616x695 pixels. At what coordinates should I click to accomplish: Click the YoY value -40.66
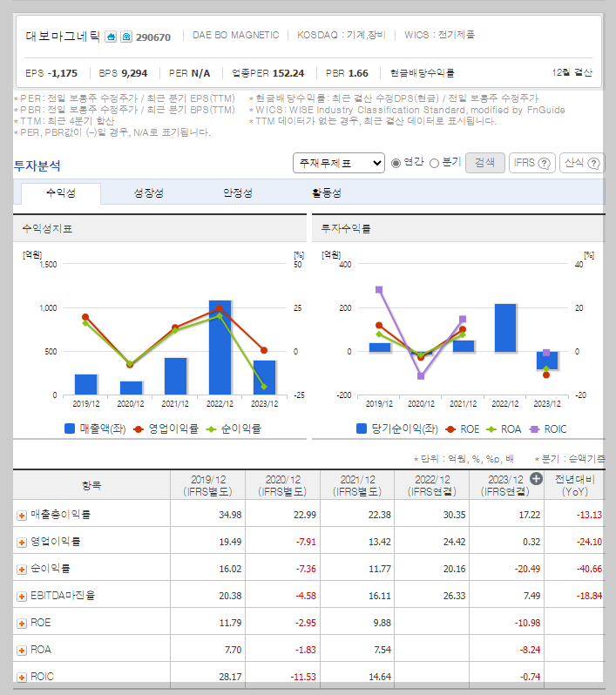pos(589,569)
